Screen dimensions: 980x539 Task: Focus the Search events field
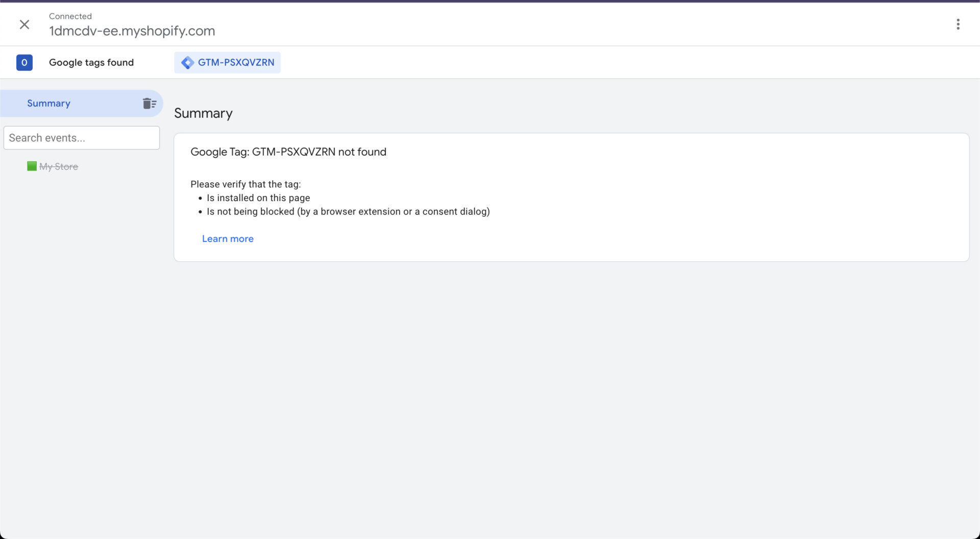pos(82,138)
